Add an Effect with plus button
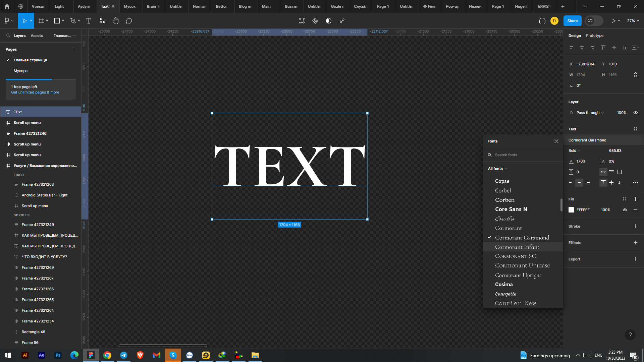This screenshot has width=644, height=362. (635, 243)
